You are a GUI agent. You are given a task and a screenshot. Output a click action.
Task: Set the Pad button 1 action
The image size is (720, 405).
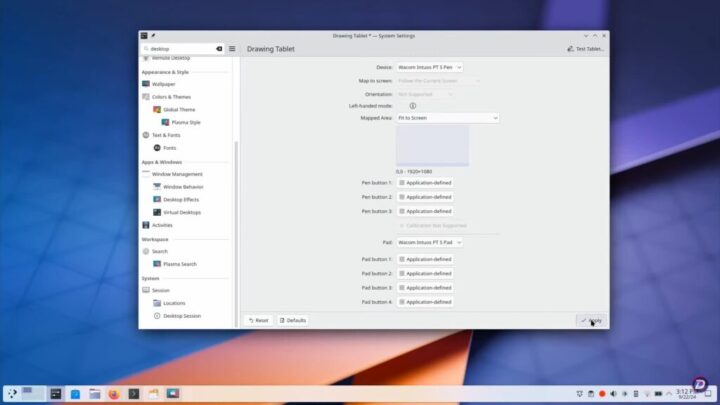point(425,259)
